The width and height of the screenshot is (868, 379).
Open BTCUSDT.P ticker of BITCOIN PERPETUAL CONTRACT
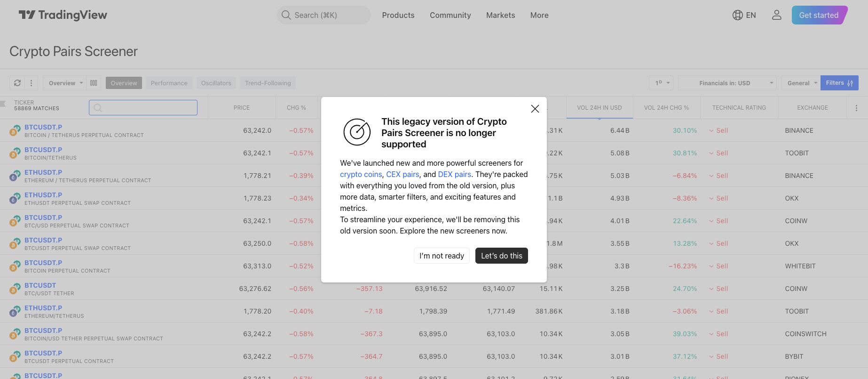pyautogui.click(x=43, y=263)
